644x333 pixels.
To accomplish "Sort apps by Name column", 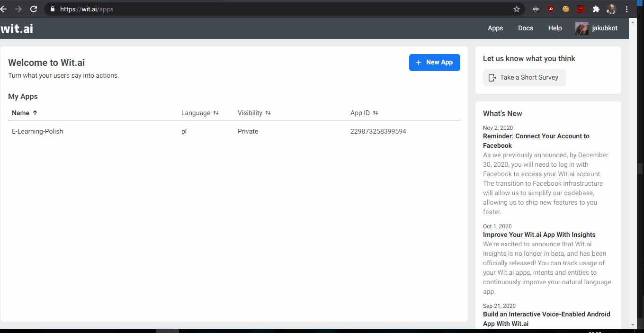I will [x=25, y=113].
